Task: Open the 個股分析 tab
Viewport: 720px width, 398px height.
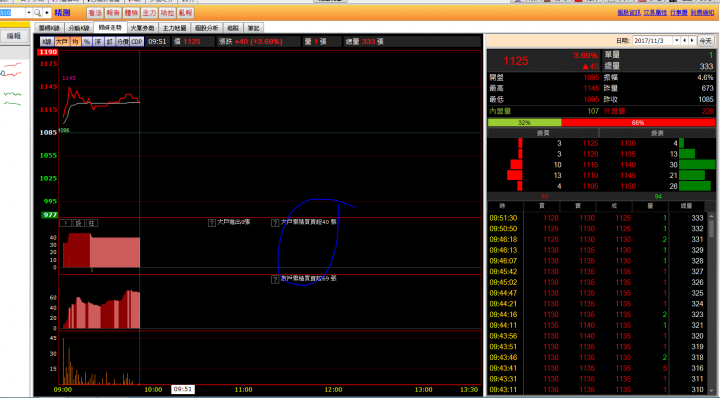Action: pos(206,28)
